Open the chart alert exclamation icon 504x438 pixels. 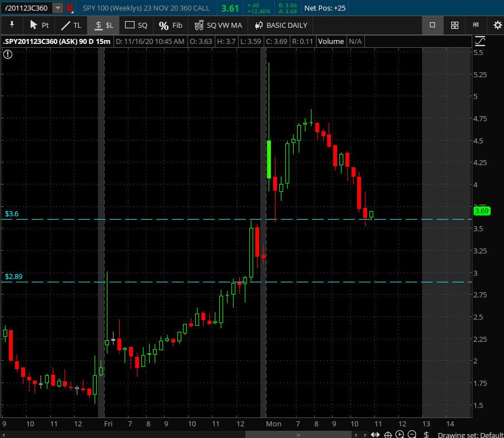[x=8, y=54]
